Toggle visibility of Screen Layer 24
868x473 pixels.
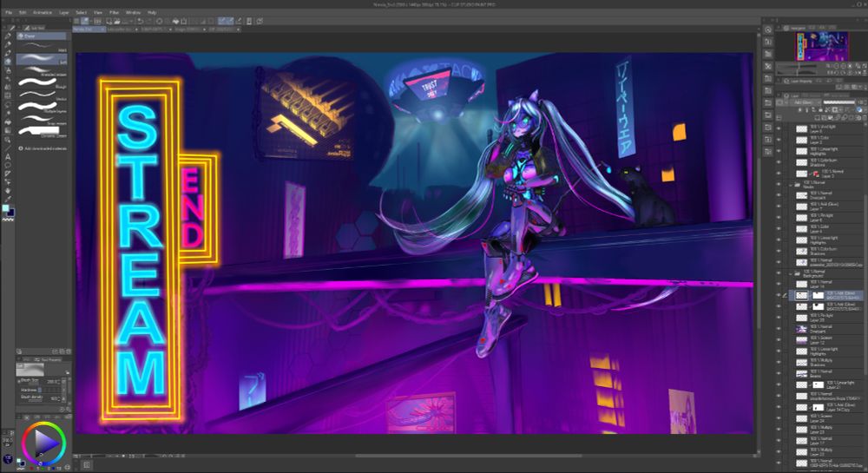(779, 418)
